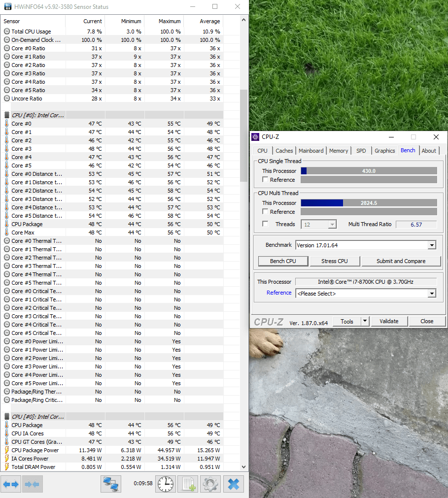Click the collapse layout arrows icon in HWiNFO toolbar
The image size is (448, 498).
[x=32, y=484]
